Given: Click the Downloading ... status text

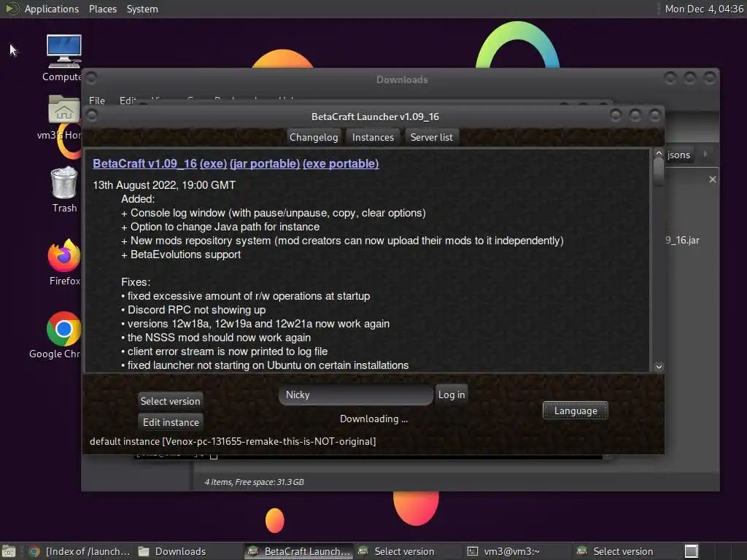Looking at the screenshot, I should click(373, 419).
